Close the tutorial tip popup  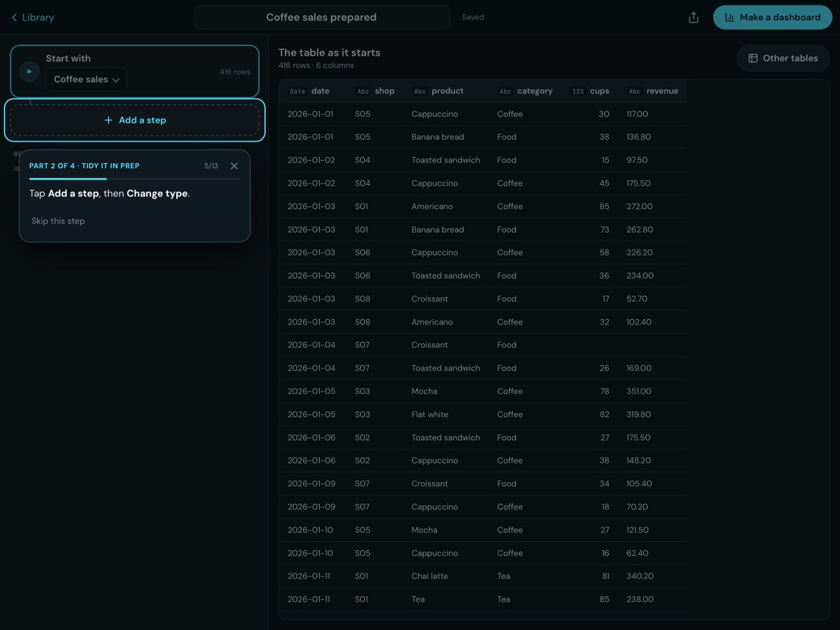coord(234,166)
